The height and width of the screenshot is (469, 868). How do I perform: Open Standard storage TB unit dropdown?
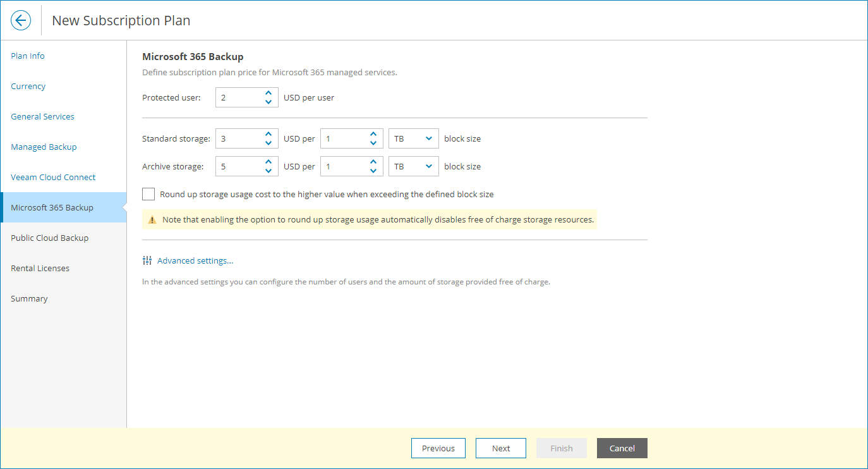click(x=414, y=138)
